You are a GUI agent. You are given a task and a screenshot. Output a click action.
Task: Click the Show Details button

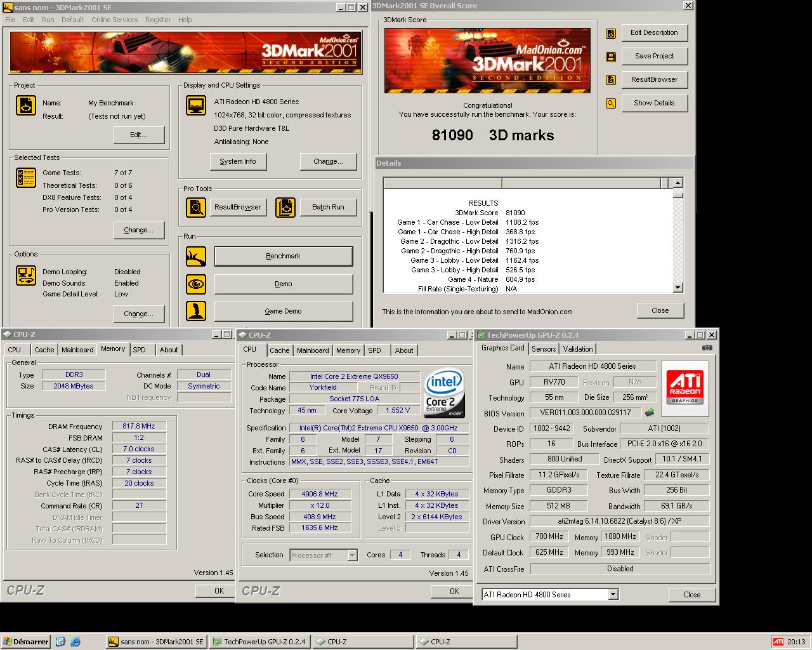pyautogui.click(x=654, y=103)
